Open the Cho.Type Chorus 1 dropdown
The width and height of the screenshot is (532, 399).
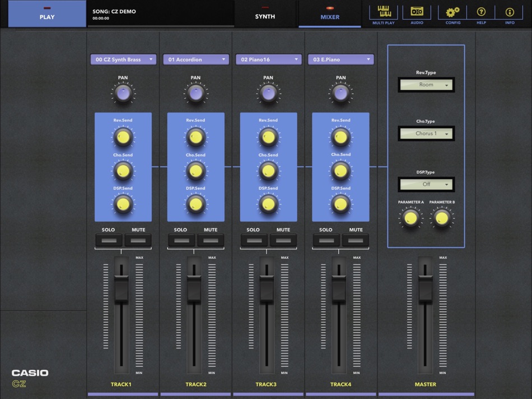426,133
